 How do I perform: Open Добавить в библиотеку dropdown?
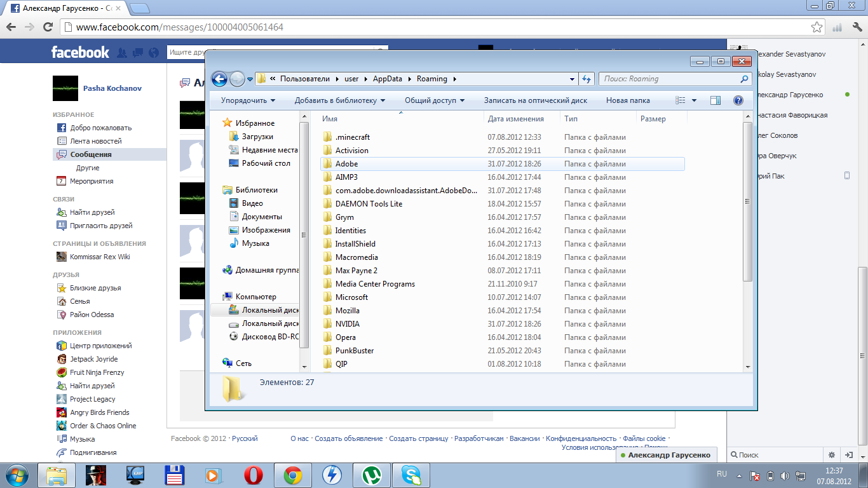click(x=340, y=100)
